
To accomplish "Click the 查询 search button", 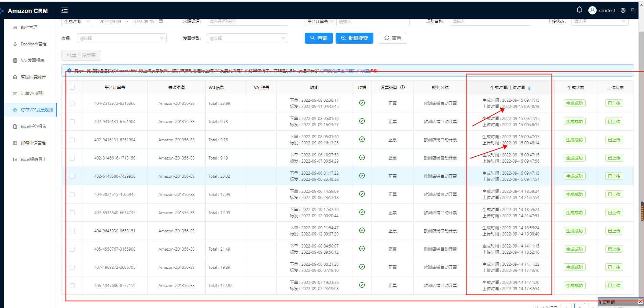I will click(319, 38).
